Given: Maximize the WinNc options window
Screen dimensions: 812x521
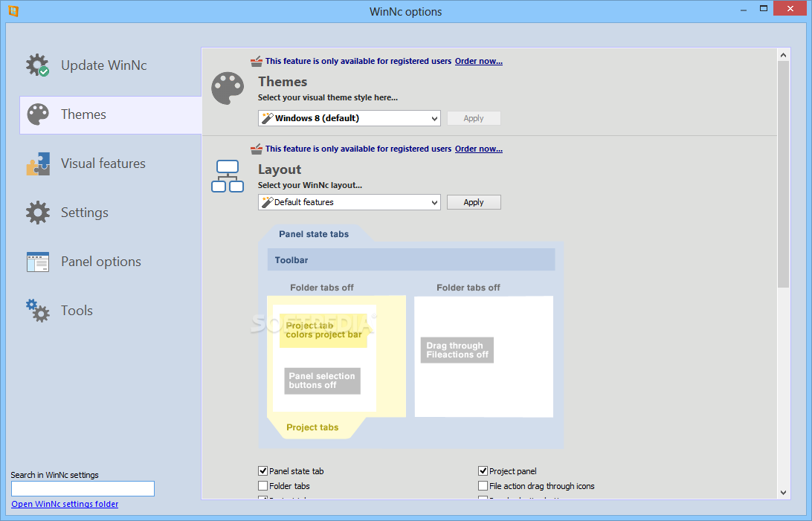Looking at the screenshot, I should [764, 8].
